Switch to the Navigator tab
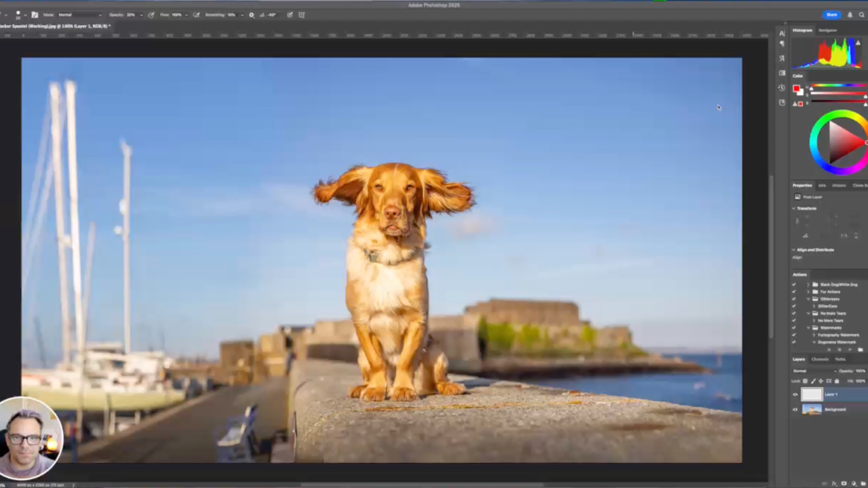 tap(827, 30)
